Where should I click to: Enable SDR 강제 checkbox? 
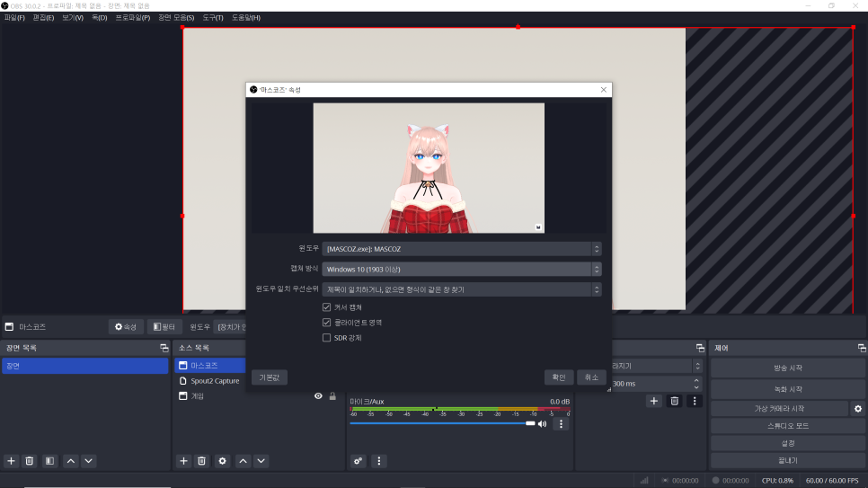pos(326,338)
